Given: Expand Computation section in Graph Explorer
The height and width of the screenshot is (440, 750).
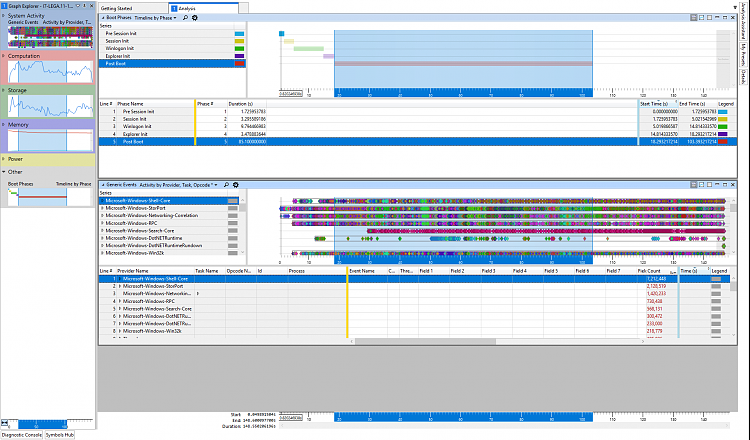Looking at the screenshot, I should pos(4,55).
